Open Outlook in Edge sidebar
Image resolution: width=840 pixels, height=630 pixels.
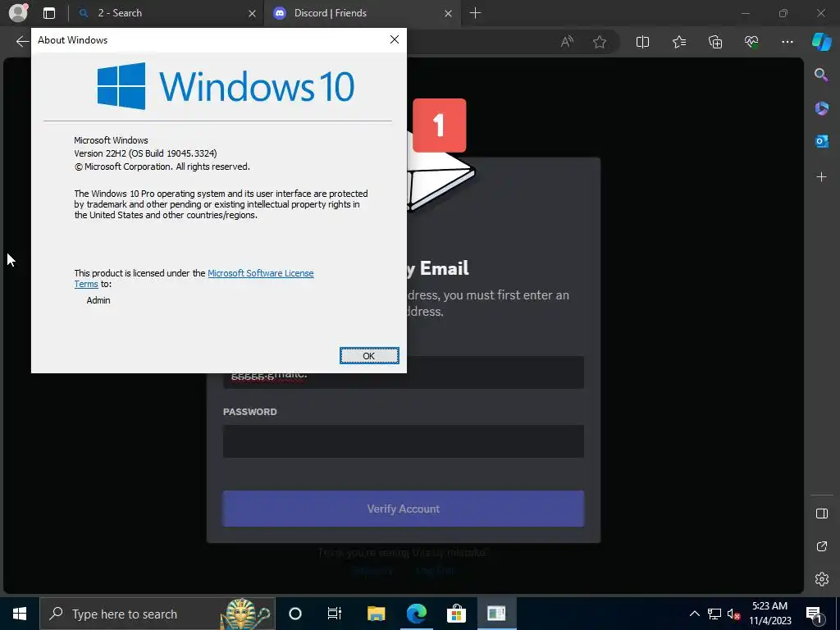tap(821, 141)
